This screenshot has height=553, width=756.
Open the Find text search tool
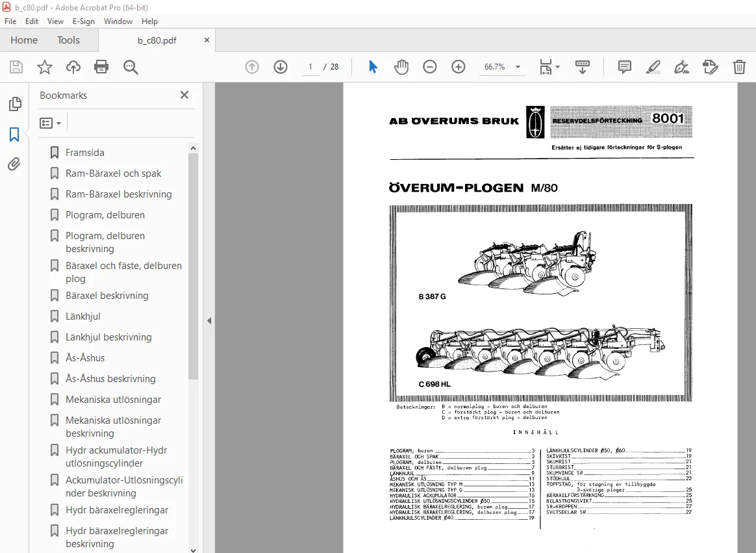pyautogui.click(x=131, y=67)
